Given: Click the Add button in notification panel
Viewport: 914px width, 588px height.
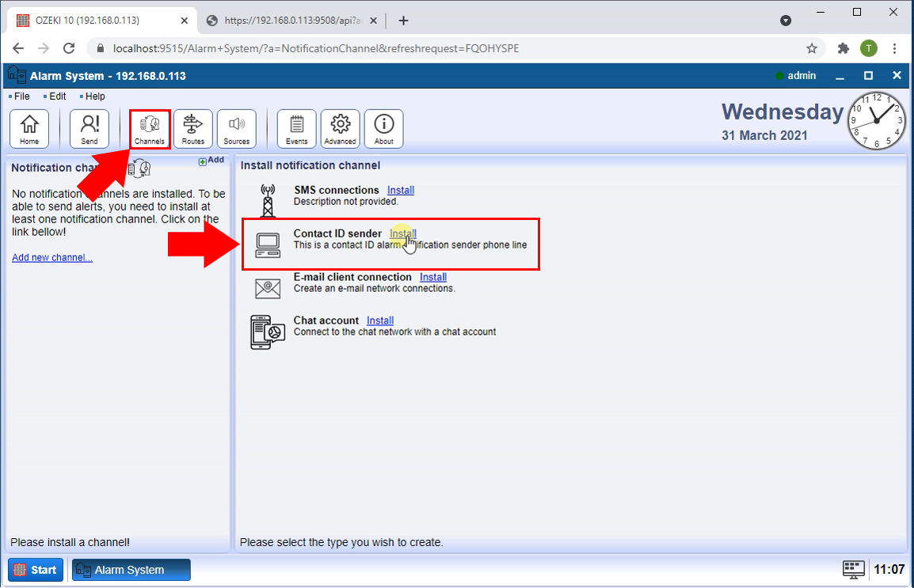Looking at the screenshot, I should click(211, 160).
